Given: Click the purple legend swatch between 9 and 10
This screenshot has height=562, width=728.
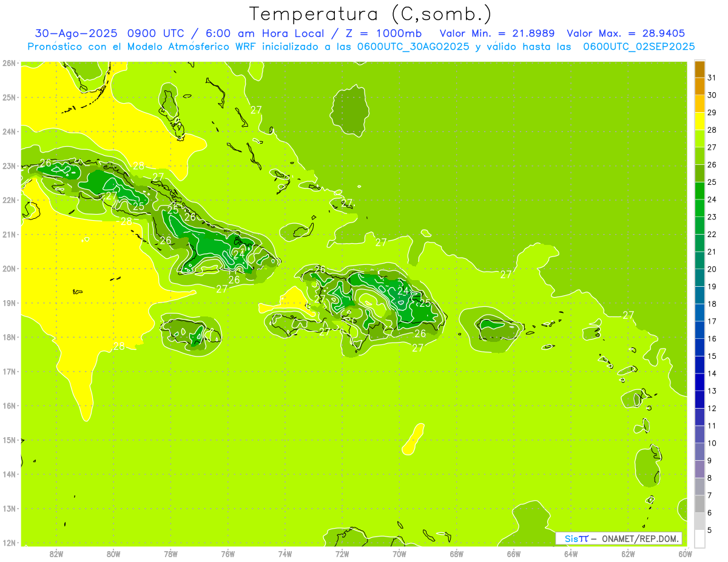Looking at the screenshot, I should pyautogui.click(x=699, y=452).
